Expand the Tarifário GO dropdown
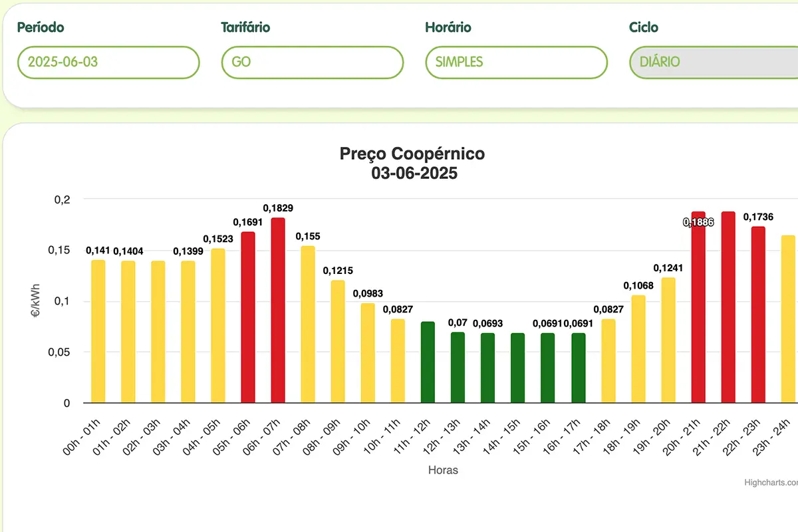Viewport: 798px width, 532px height. (x=312, y=63)
